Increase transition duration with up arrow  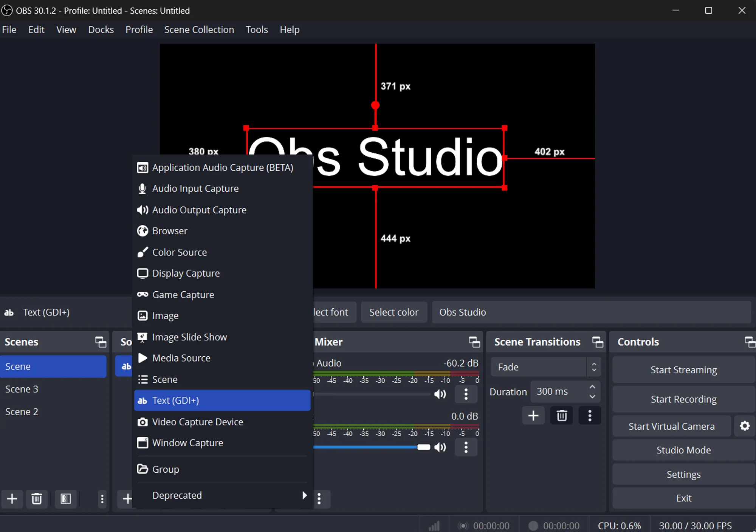tap(592, 387)
